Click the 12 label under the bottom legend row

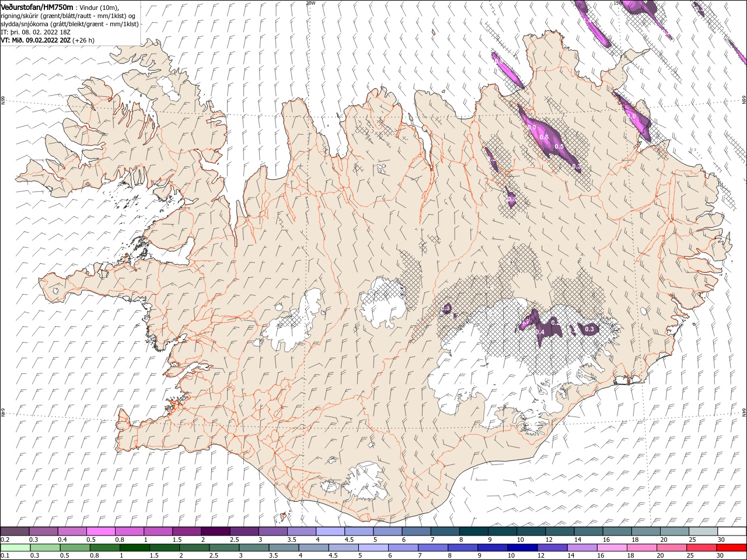541,556
